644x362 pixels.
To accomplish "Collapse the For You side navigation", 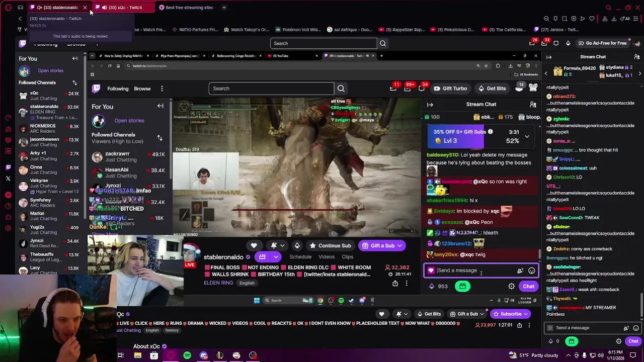I will click(75, 59).
